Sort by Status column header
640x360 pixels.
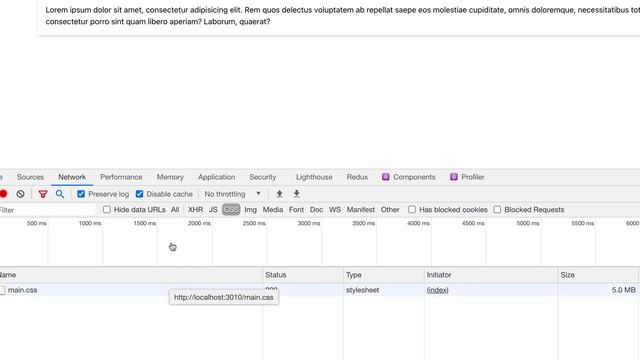(303, 275)
